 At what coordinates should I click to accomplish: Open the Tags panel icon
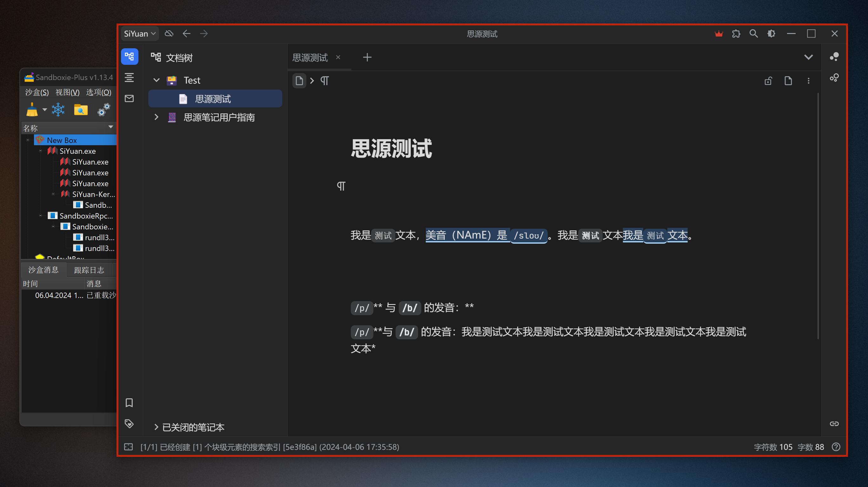click(x=129, y=423)
